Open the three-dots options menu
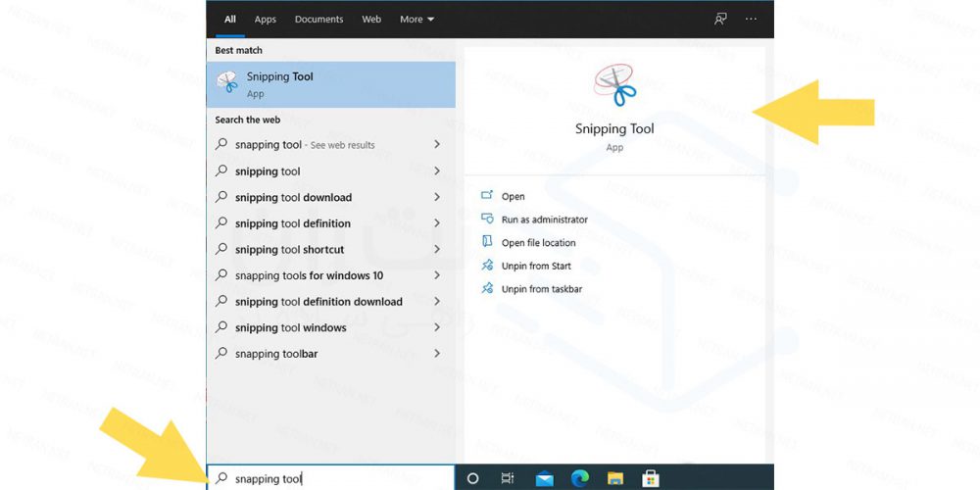This screenshot has width=980, height=490. (751, 19)
